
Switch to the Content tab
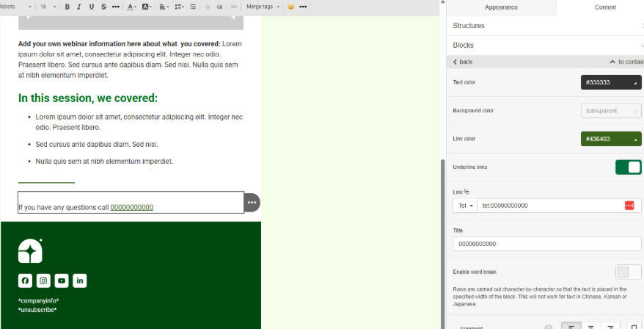pos(605,7)
